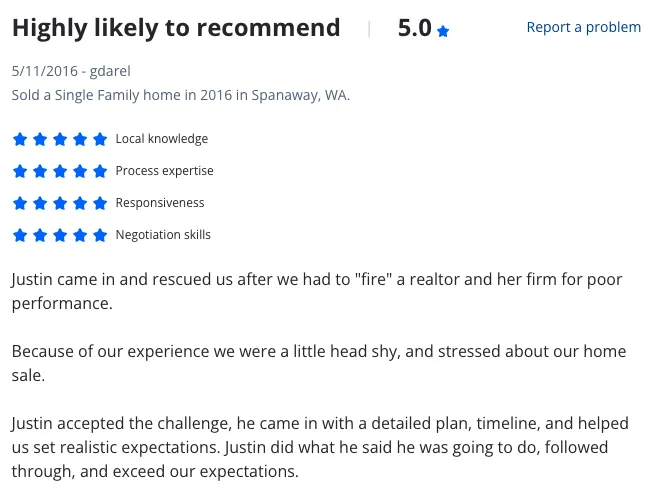Click fifth star of Local knowledge rating
The height and width of the screenshot is (494, 653).
pos(100,139)
